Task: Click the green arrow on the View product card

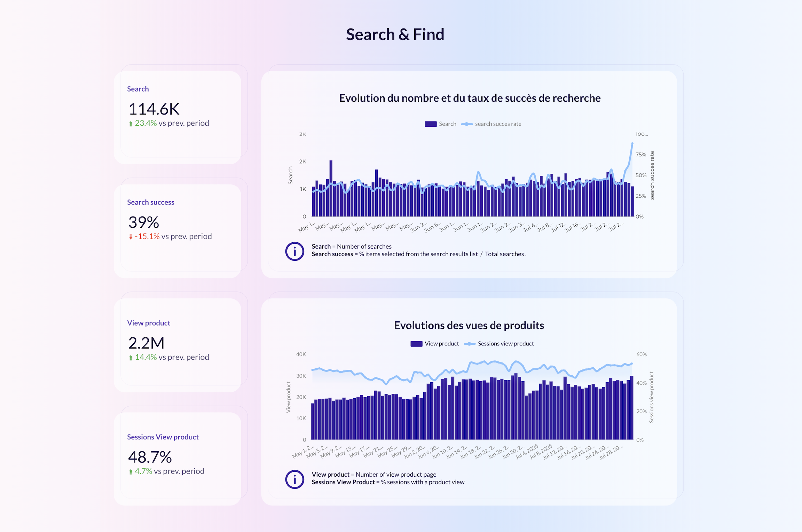Action: [x=131, y=358]
